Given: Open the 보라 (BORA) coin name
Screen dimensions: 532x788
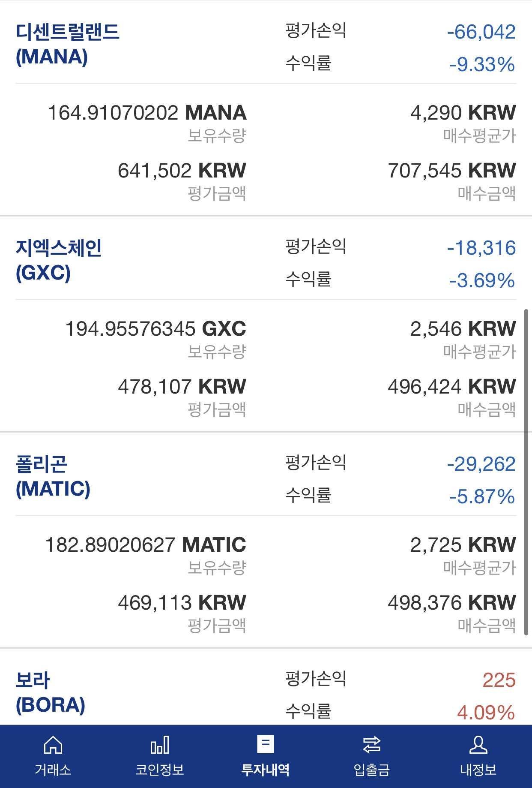Looking at the screenshot, I should tap(50, 692).
